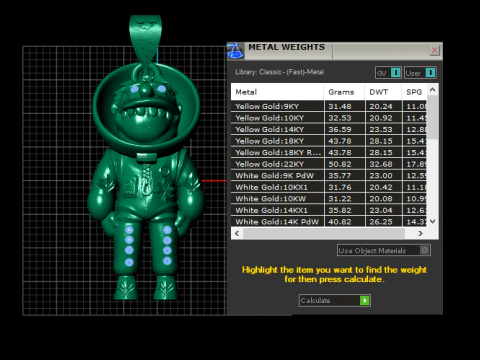Select the White Gold:14K PdW row
The width and height of the screenshot is (480, 360).
tap(329, 222)
